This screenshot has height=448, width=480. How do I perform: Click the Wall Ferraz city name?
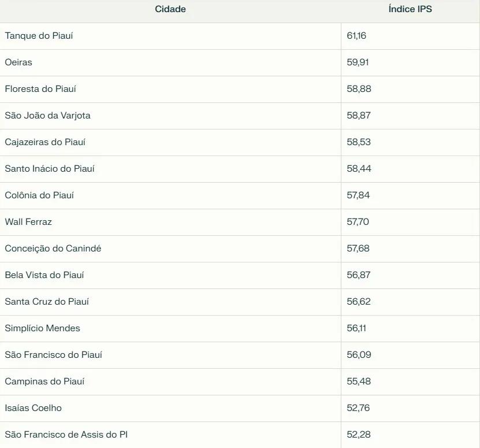(x=28, y=222)
